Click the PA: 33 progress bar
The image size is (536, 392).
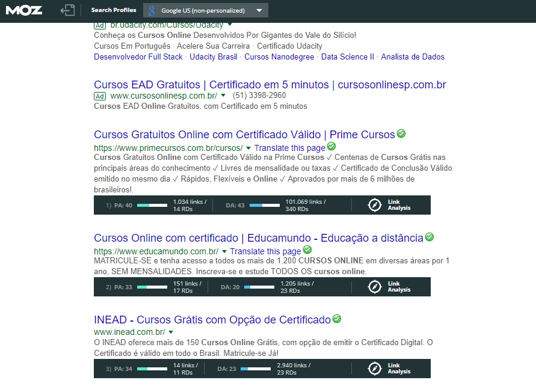152,287
